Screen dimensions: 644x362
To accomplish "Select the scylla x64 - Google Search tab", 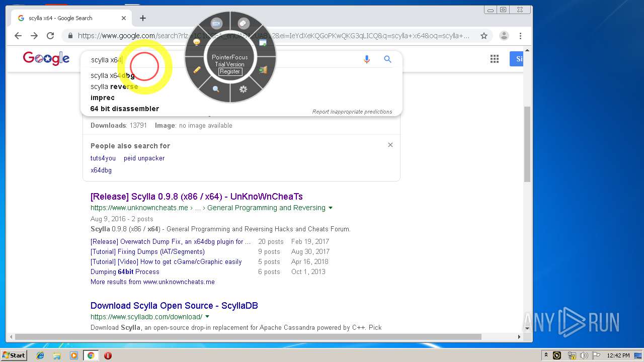I will click(x=71, y=18).
